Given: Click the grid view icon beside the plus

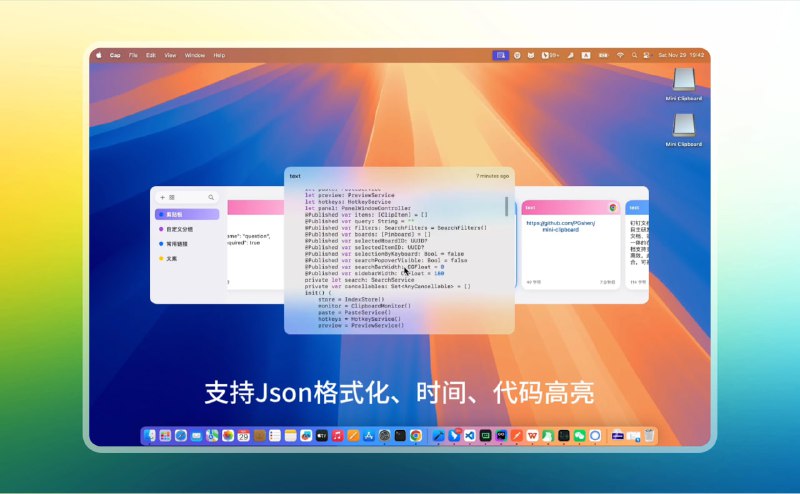Looking at the screenshot, I should 172,197.
